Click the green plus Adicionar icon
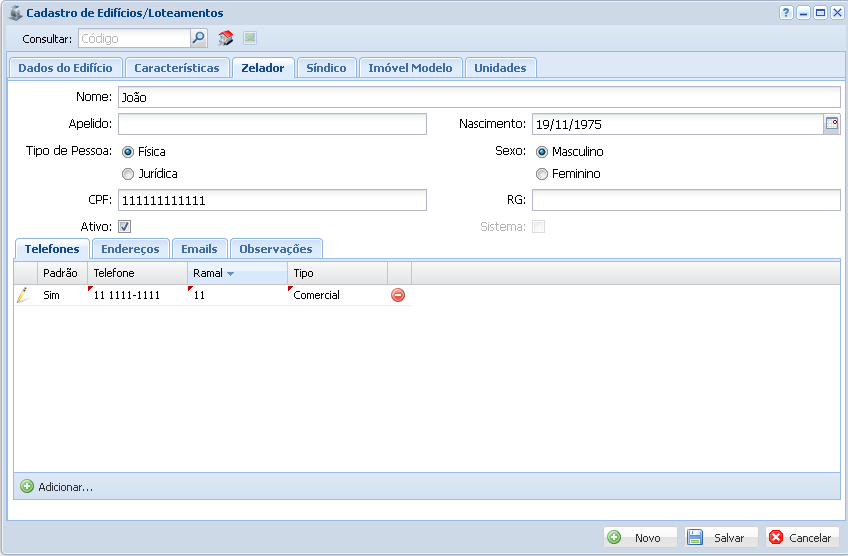The height and width of the screenshot is (556, 848). tap(27, 487)
